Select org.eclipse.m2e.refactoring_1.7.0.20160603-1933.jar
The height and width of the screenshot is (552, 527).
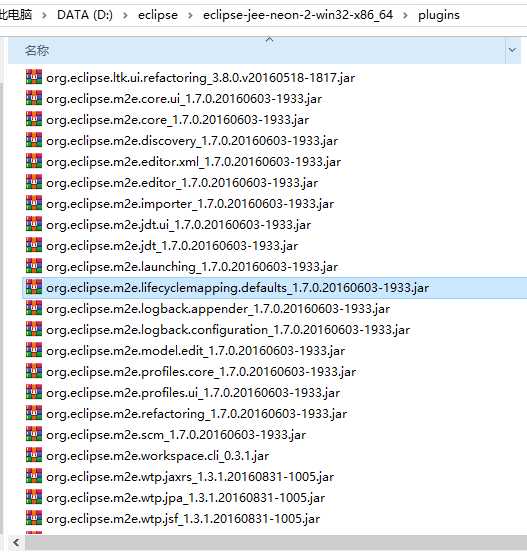[x=196, y=414]
